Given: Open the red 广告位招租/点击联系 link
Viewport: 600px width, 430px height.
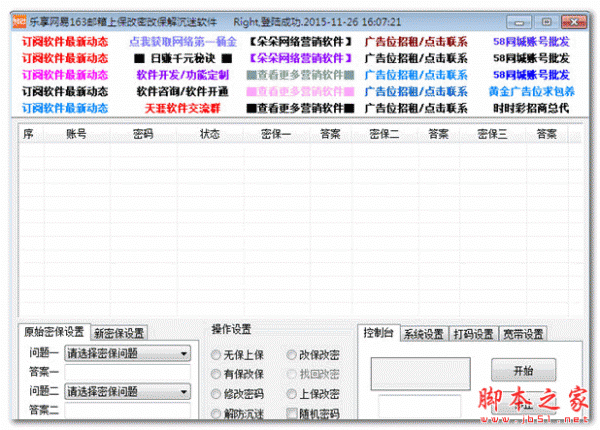Looking at the screenshot, I should 416,41.
